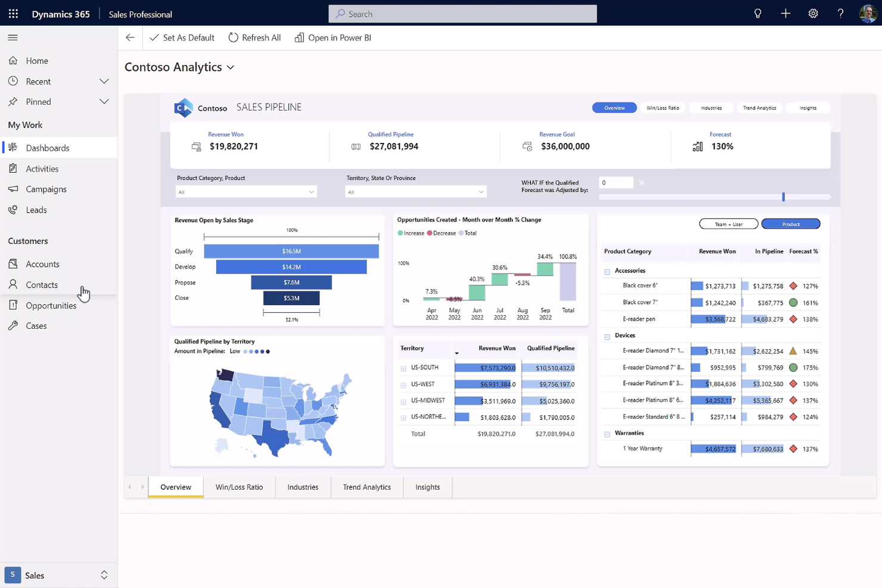Open the Campaigns page

point(45,189)
